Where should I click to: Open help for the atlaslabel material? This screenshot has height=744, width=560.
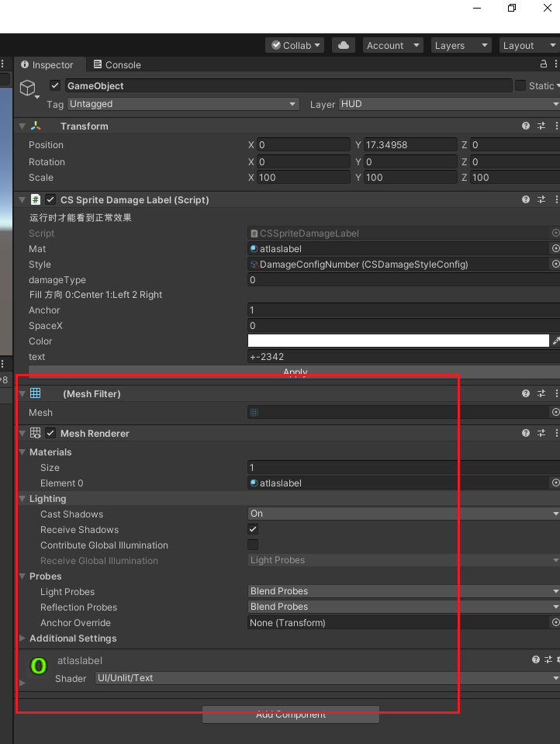pos(535,660)
